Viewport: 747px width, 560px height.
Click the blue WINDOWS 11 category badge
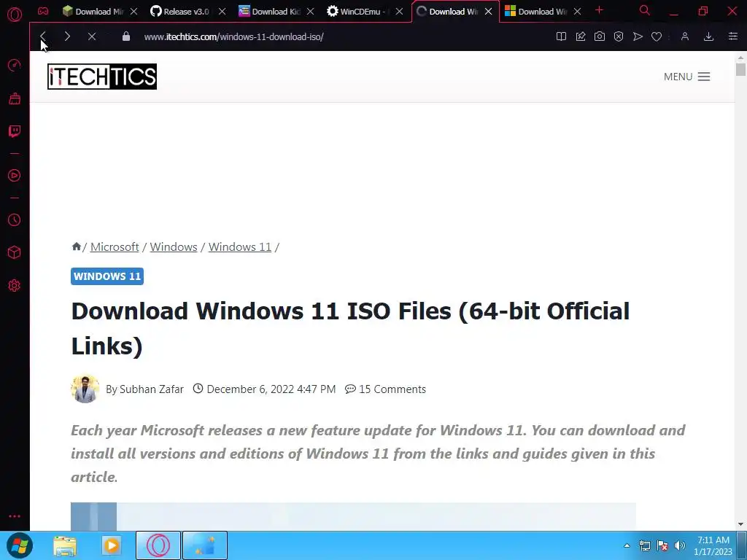pos(107,276)
